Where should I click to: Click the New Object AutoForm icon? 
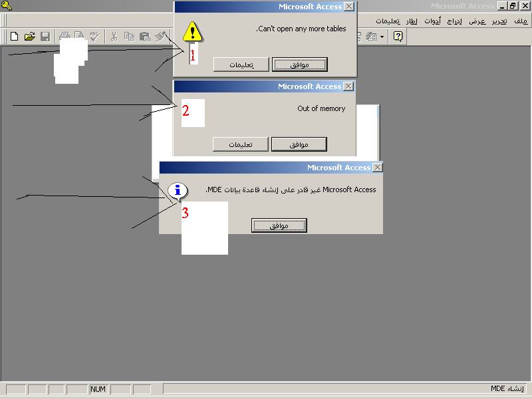(371, 37)
